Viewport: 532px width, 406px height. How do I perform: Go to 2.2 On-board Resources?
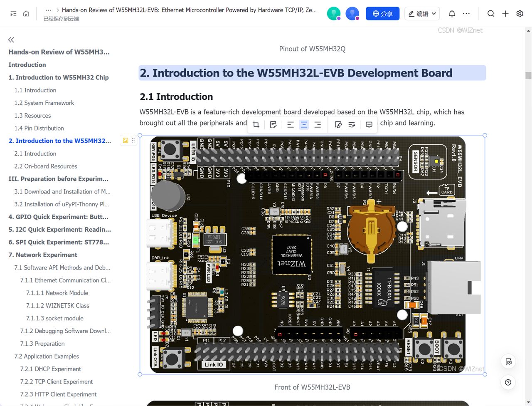46,166
